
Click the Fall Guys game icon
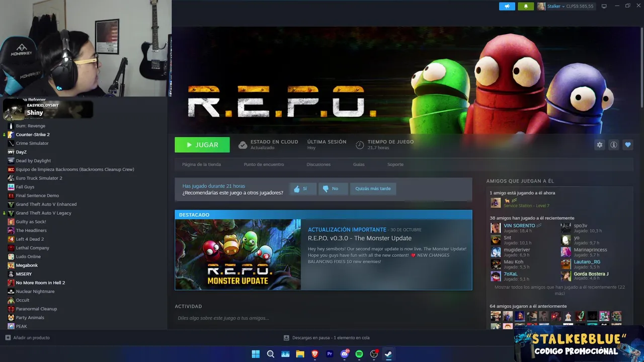[x=11, y=187]
